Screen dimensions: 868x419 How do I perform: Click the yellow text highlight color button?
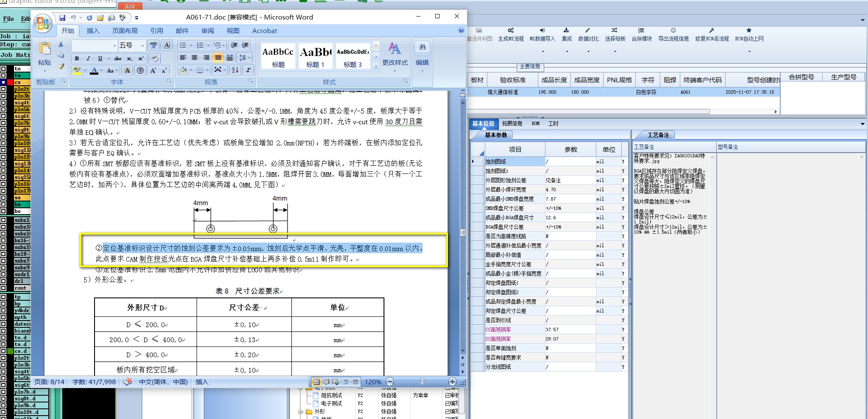pos(77,70)
